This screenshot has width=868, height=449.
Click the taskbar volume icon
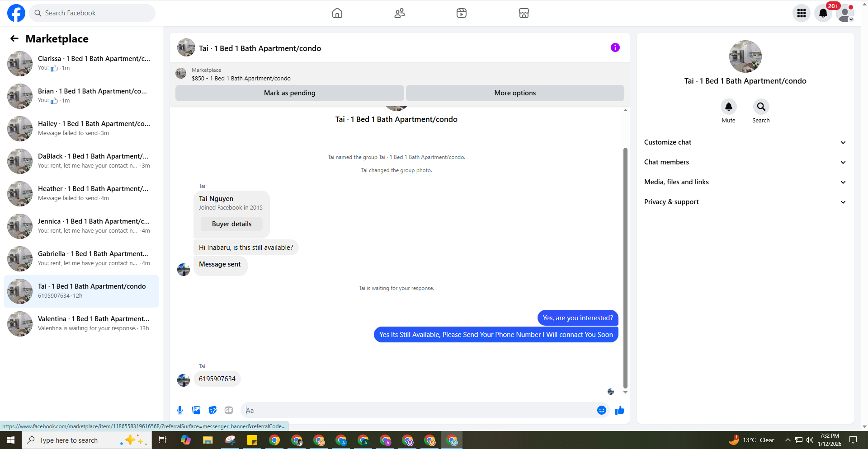click(x=809, y=440)
